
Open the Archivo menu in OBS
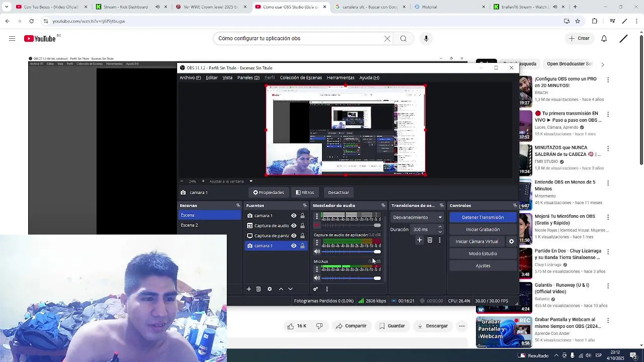pos(190,78)
